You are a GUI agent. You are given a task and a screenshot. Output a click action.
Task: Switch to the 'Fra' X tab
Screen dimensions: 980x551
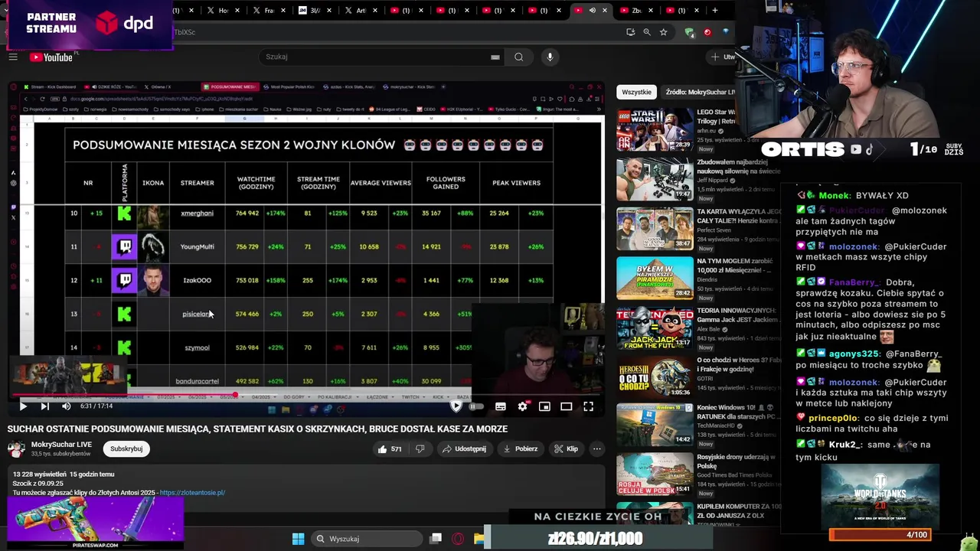point(269,11)
